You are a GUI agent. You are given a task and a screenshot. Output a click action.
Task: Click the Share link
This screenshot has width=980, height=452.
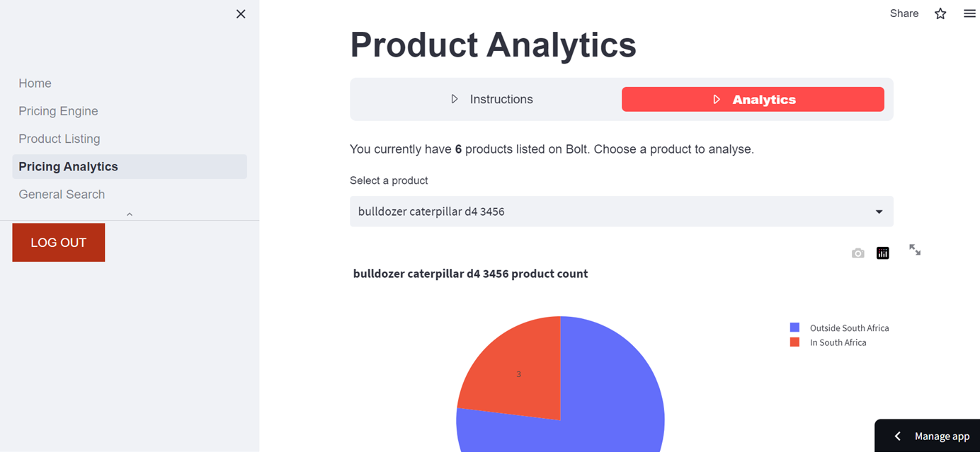[x=904, y=13]
